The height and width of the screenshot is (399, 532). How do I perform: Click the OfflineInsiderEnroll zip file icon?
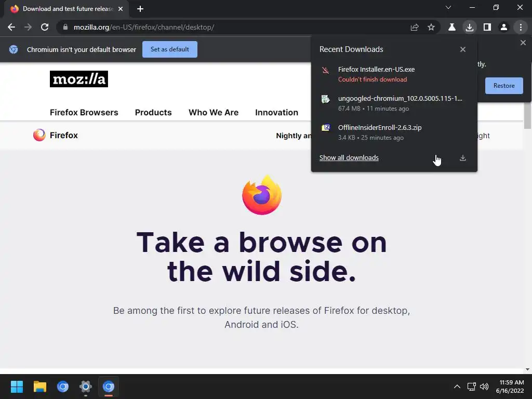325,128
